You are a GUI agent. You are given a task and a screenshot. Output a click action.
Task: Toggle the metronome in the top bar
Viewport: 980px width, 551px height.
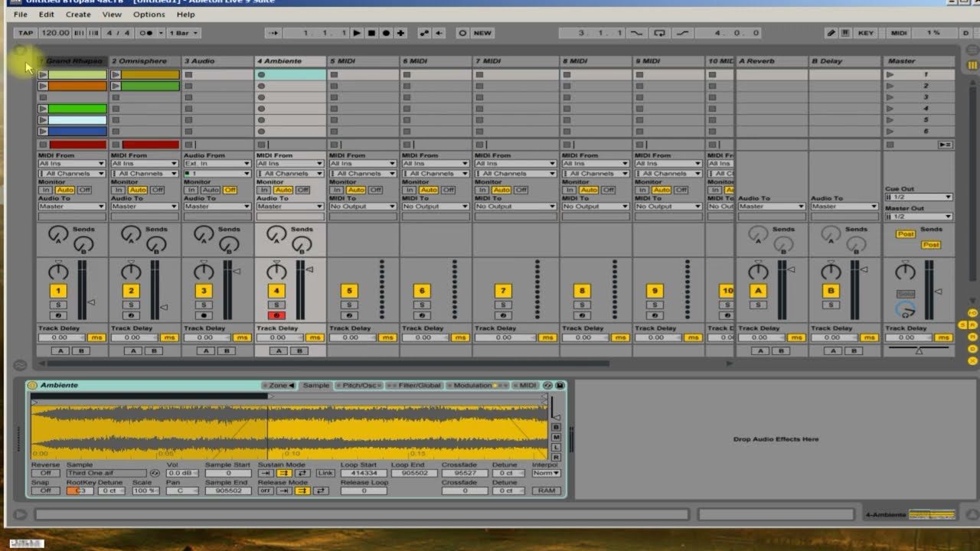pos(147,33)
